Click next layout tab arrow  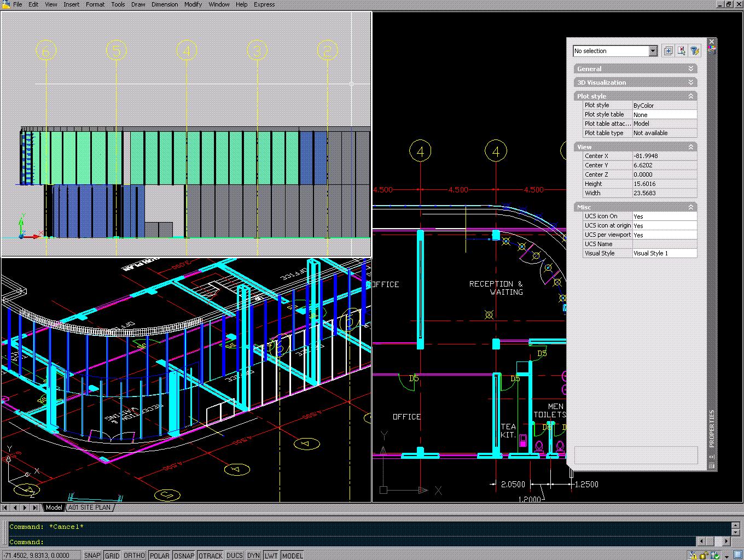[x=25, y=507]
